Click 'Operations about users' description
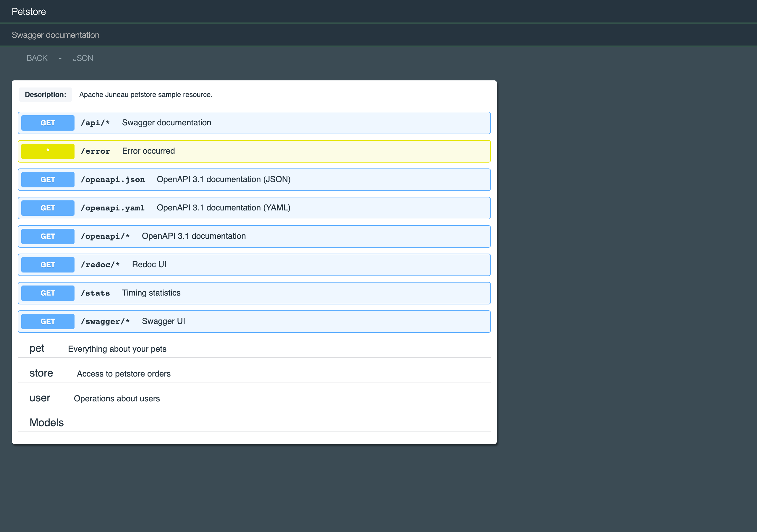Screen dimensions: 757x532 pos(117,398)
